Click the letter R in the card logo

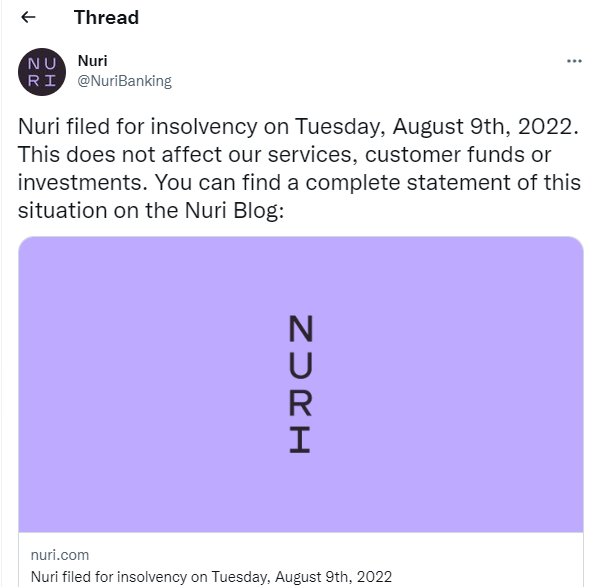[x=301, y=403]
